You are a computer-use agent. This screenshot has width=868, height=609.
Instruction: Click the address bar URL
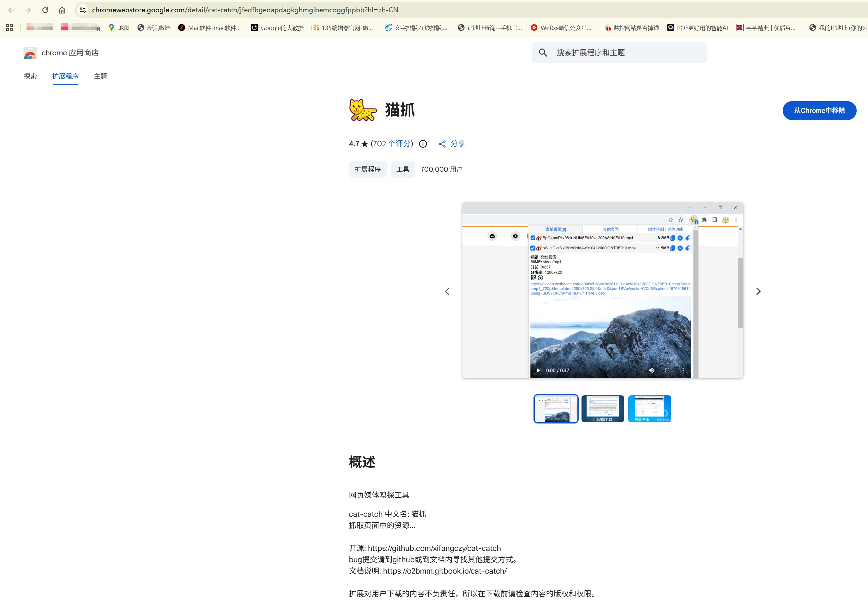[x=245, y=10]
